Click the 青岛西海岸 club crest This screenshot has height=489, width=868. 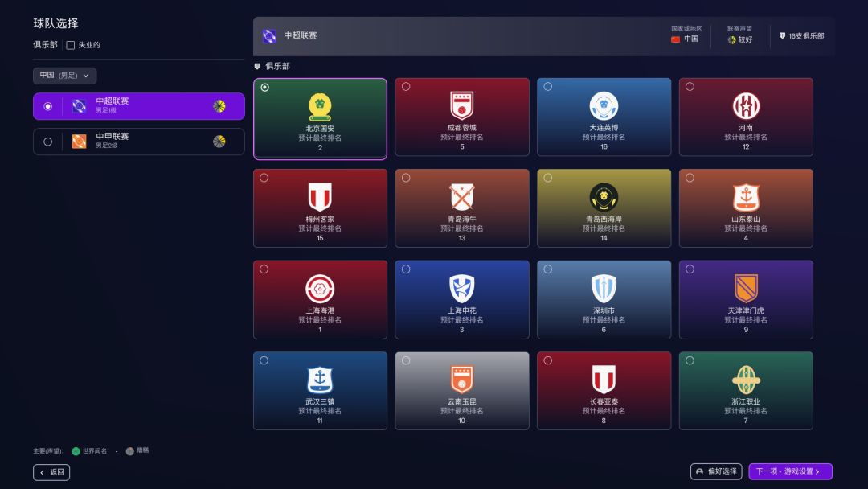(604, 197)
